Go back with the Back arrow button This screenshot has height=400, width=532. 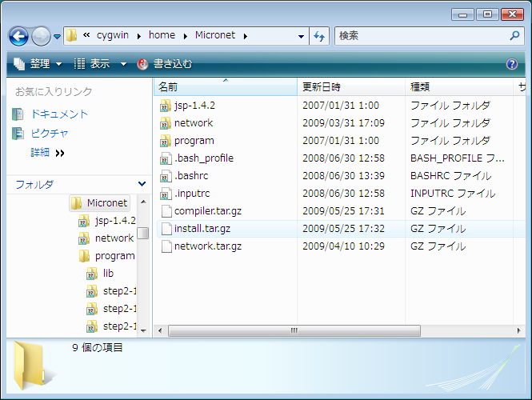pyautogui.click(x=18, y=36)
